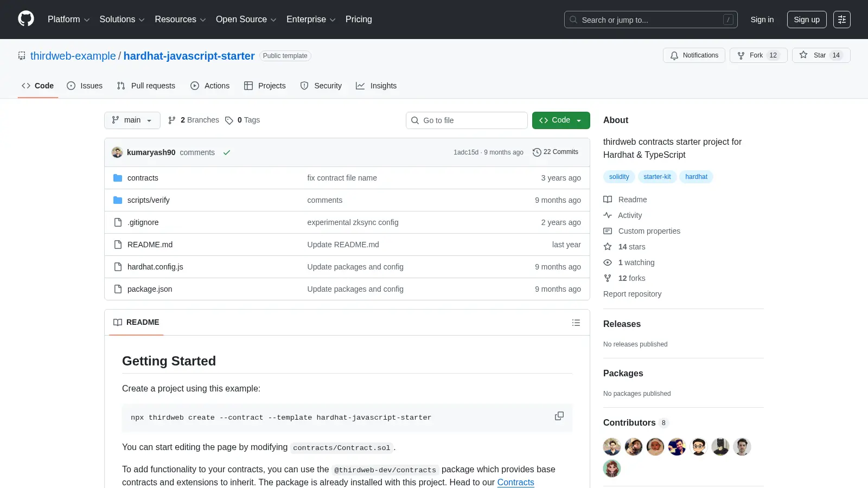Click the tag icon next to 0 Tags
The width and height of the screenshot is (868, 488).
click(x=229, y=120)
